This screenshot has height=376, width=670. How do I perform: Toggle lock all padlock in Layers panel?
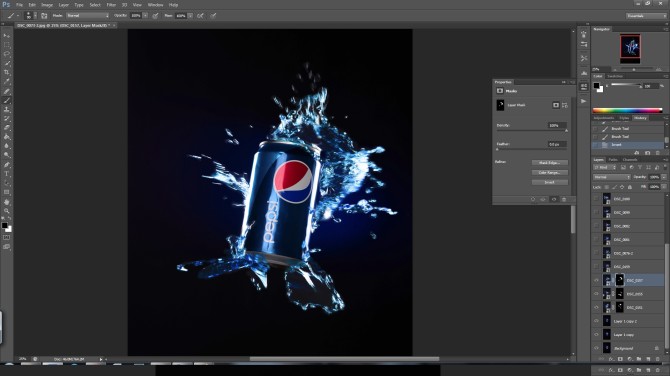[x=630, y=187]
